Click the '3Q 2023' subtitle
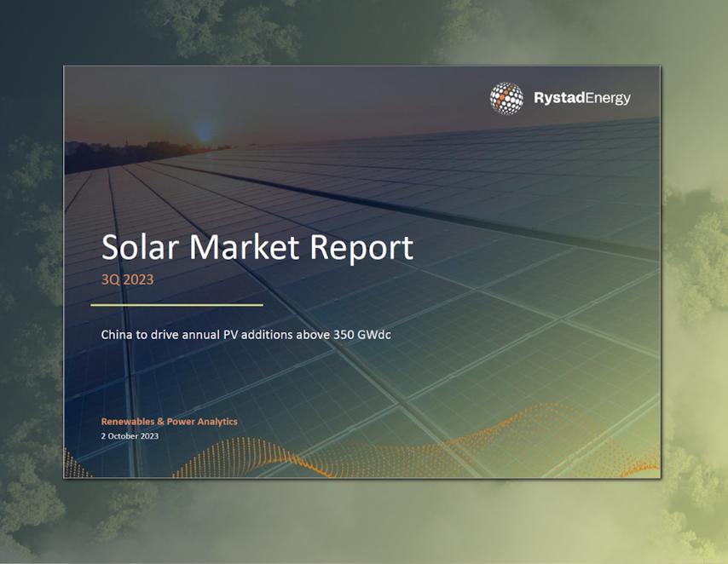 tap(128, 279)
